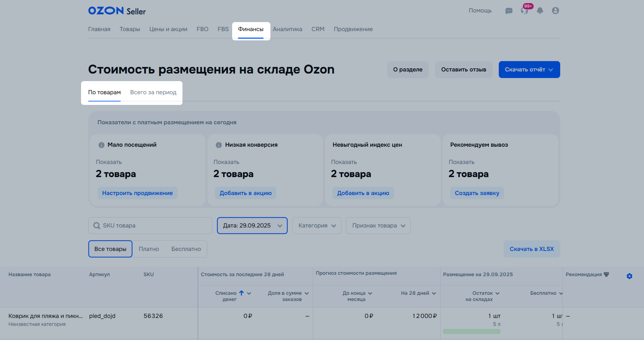
Task: Switch to Всего за период tab
Action: coord(153,93)
